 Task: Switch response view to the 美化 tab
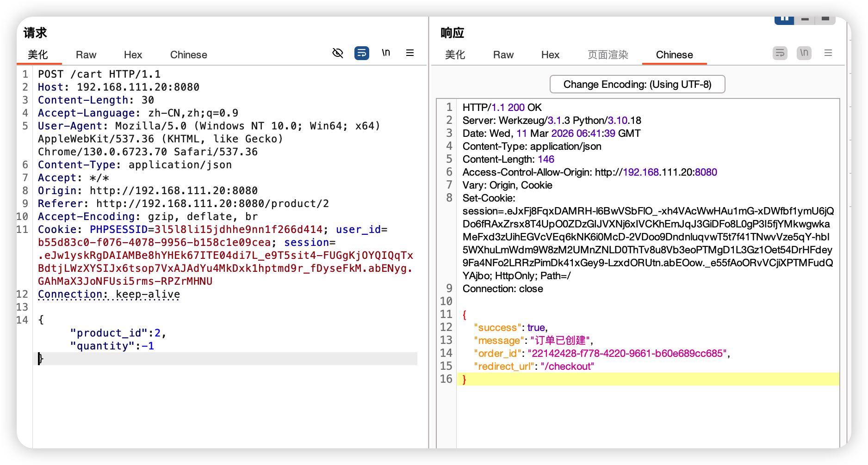tap(455, 55)
